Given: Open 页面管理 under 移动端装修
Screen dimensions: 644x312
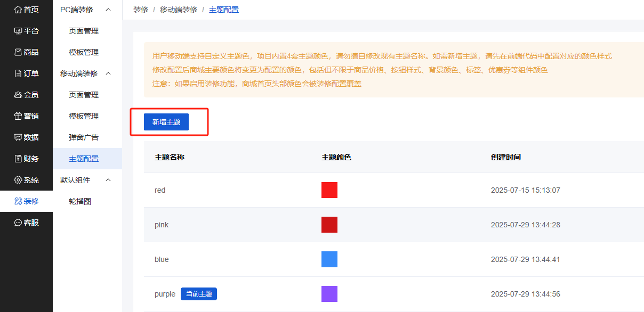Looking at the screenshot, I should tap(84, 95).
